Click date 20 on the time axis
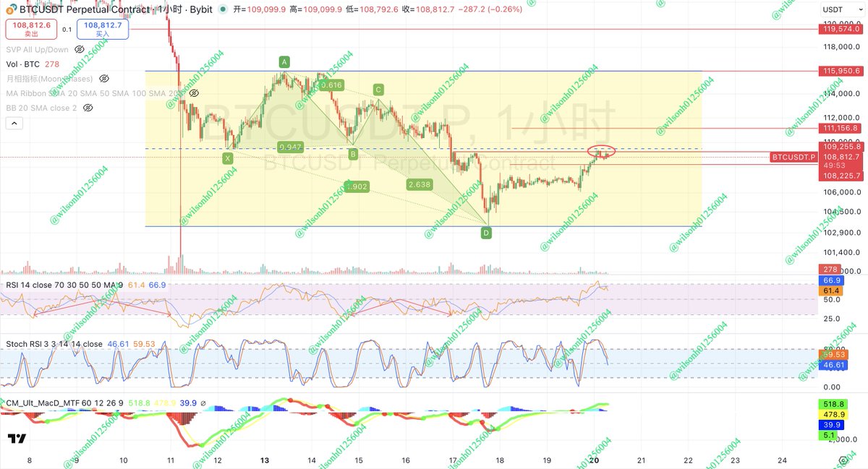 (593, 460)
